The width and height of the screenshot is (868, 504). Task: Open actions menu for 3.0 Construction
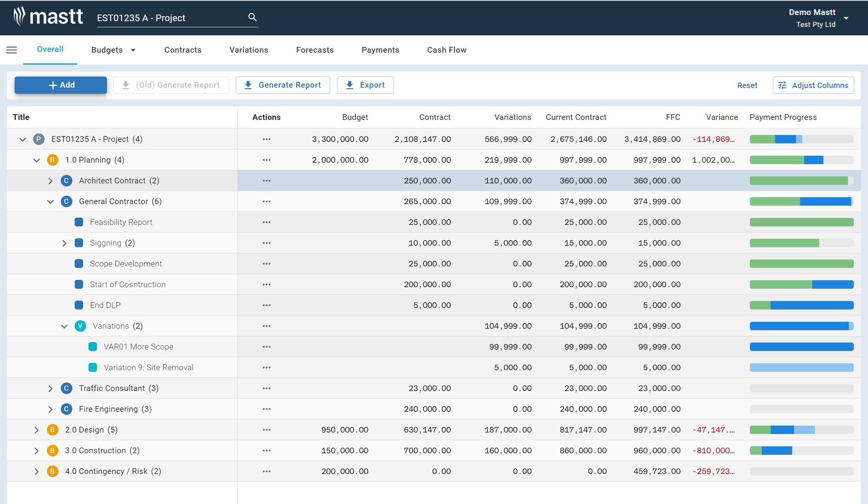pos(267,451)
